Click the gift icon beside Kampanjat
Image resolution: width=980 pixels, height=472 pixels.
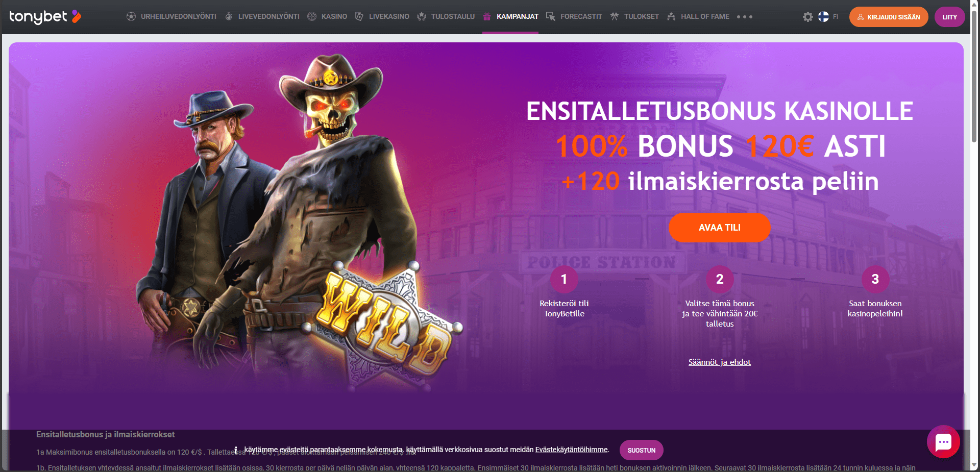487,16
